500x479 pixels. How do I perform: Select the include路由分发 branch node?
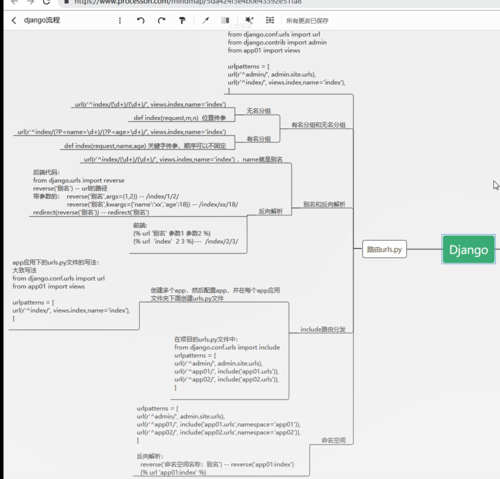point(323,329)
